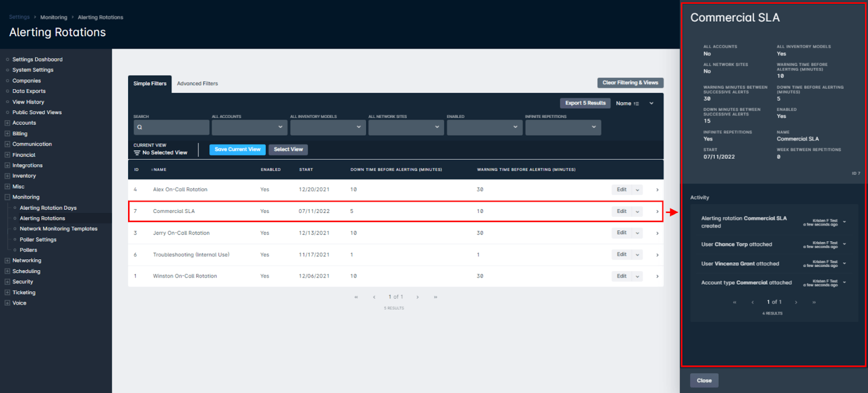Expand the Communication sidebar section

pyautogui.click(x=7, y=144)
